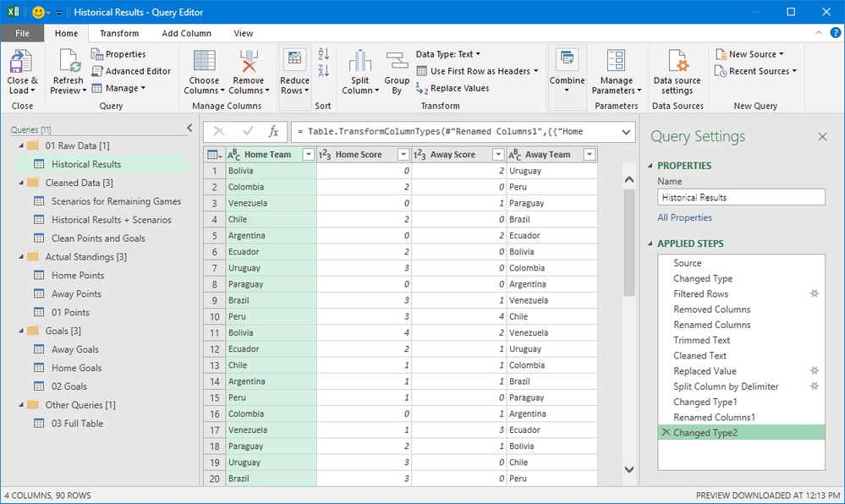
Task: Open gear settings for Filtered Rows step
Action: [x=815, y=293]
